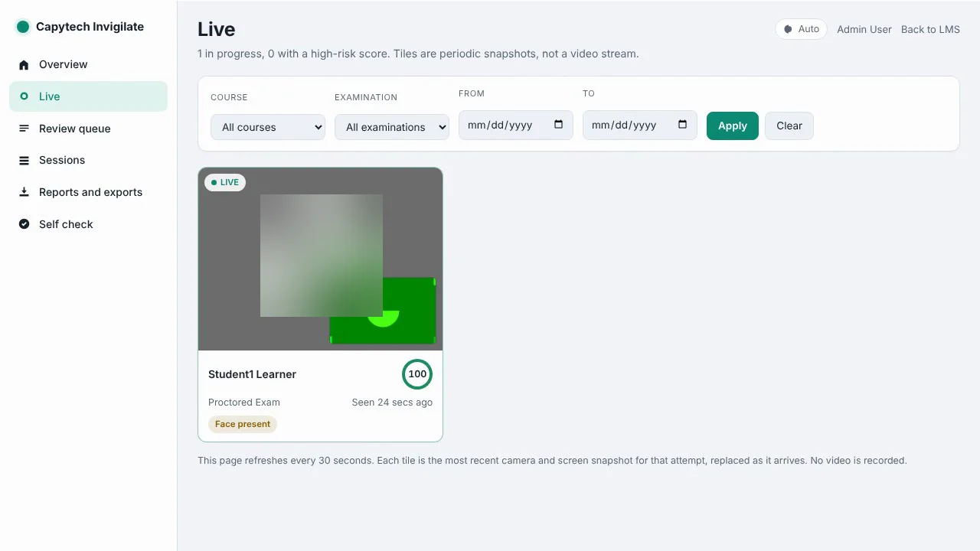This screenshot has height=551, width=980.
Task: Click the 100 risk score ring
Action: click(x=417, y=374)
